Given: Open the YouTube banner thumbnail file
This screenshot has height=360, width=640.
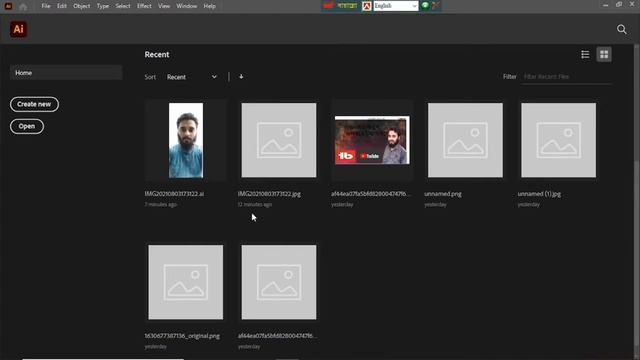Looking at the screenshot, I should click(x=372, y=140).
